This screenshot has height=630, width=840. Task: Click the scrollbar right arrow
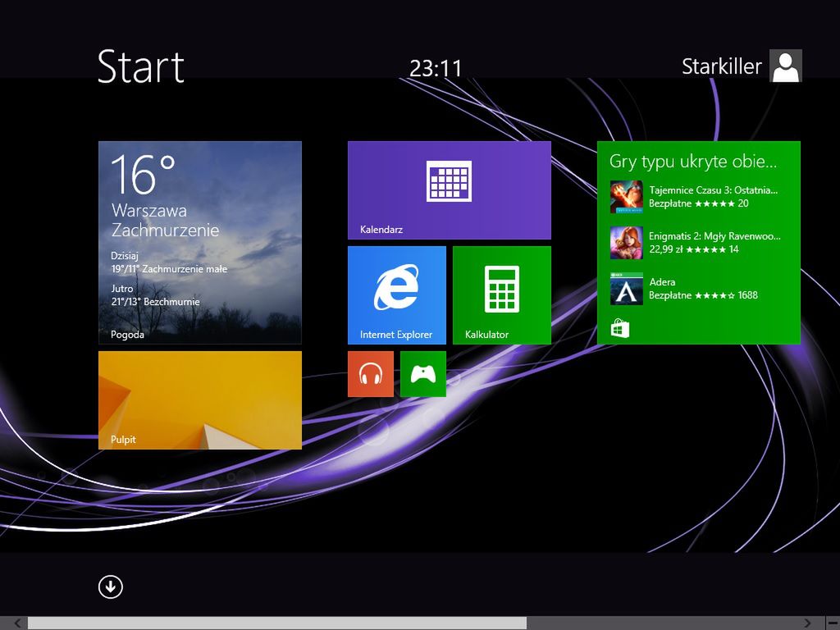point(807,623)
